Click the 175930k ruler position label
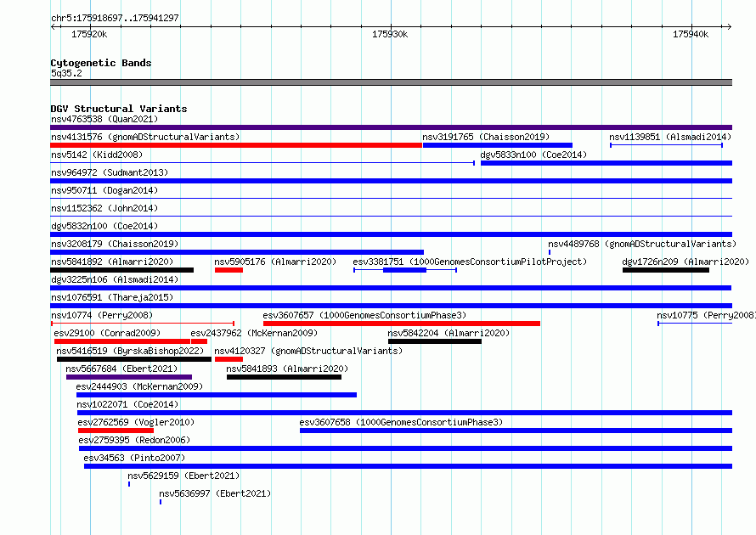The width and height of the screenshot is (756, 535). [390, 34]
